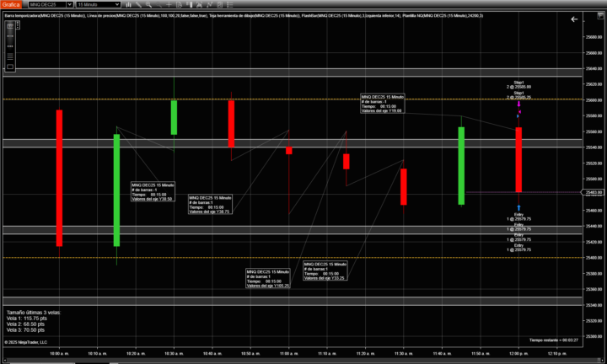This screenshot has width=607, height=364.
Task: Click the second icon in the floating drawing toolbar
Action: (x=10, y=36)
